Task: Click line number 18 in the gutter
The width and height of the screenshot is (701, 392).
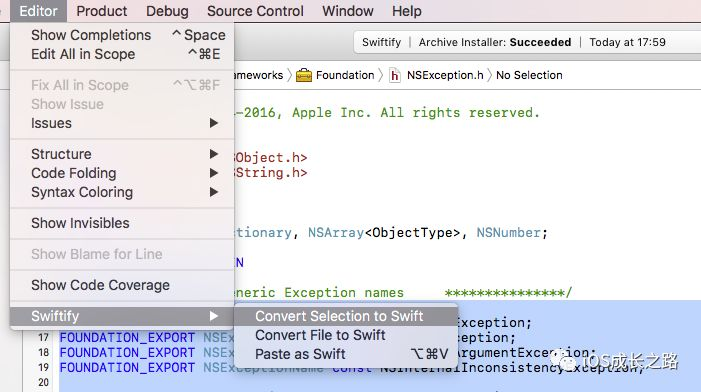Action: (x=43, y=352)
